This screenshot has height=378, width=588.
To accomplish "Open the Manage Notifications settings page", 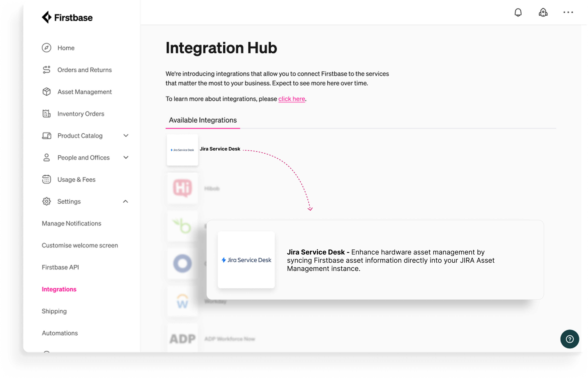I will [x=71, y=223].
